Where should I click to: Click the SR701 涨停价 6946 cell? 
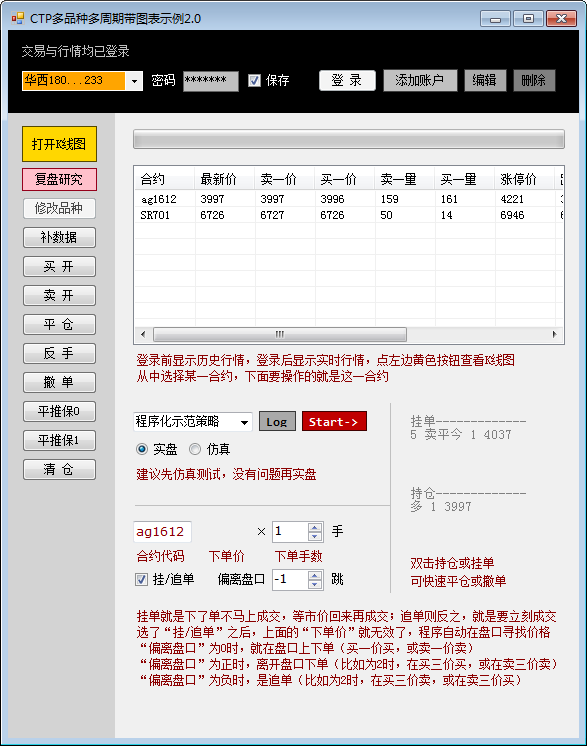[x=524, y=215]
